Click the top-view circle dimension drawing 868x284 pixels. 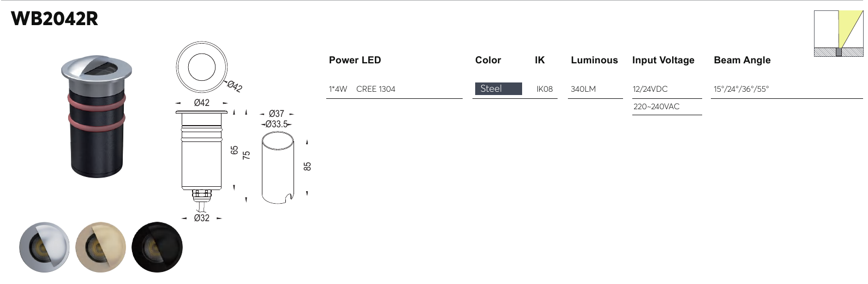tap(201, 68)
